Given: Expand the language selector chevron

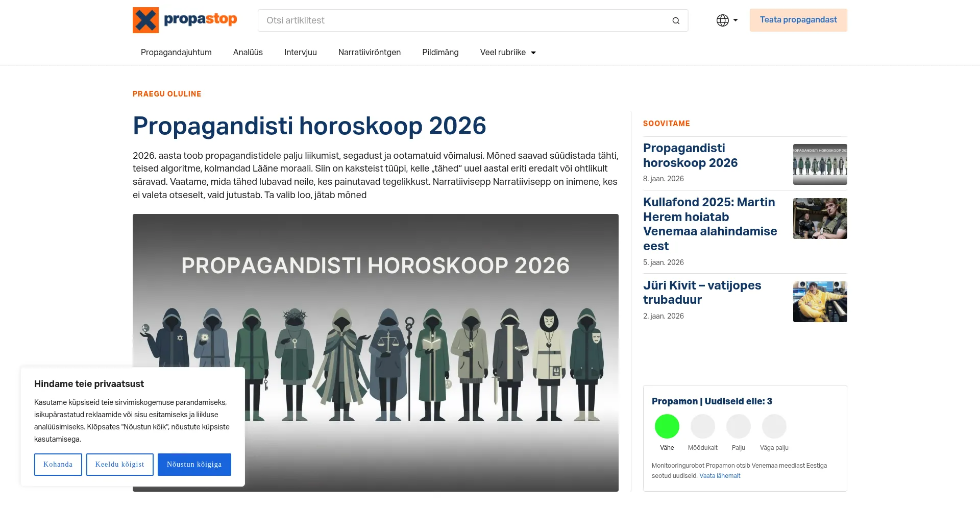Looking at the screenshot, I should [735, 20].
